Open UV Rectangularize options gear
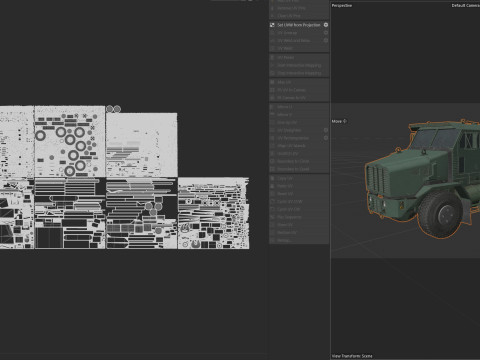The height and width of the screenshot is (360, 480). 326,138
